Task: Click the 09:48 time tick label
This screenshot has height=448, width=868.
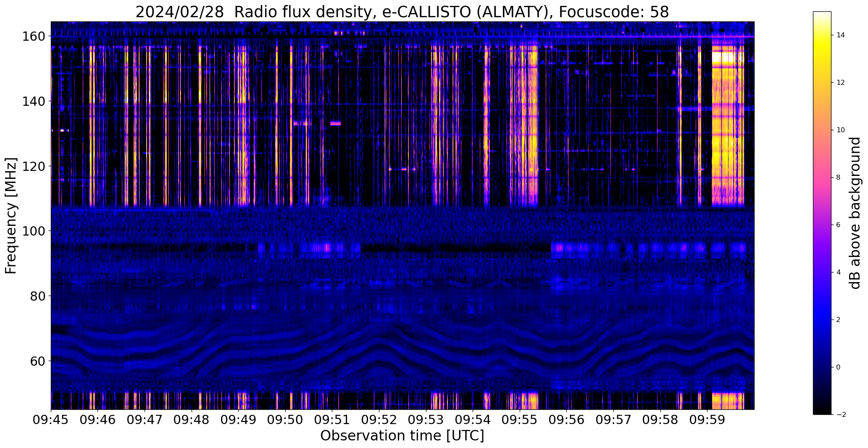Action: 192,419
